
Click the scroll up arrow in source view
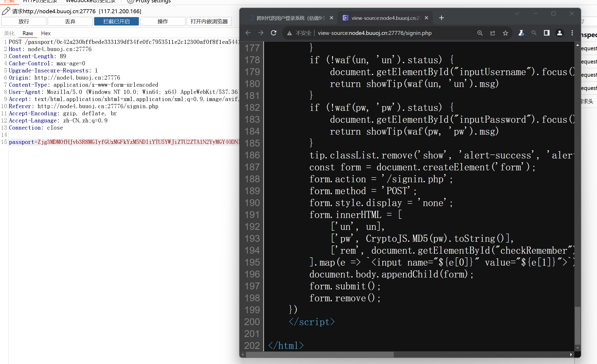click(577, 45)
